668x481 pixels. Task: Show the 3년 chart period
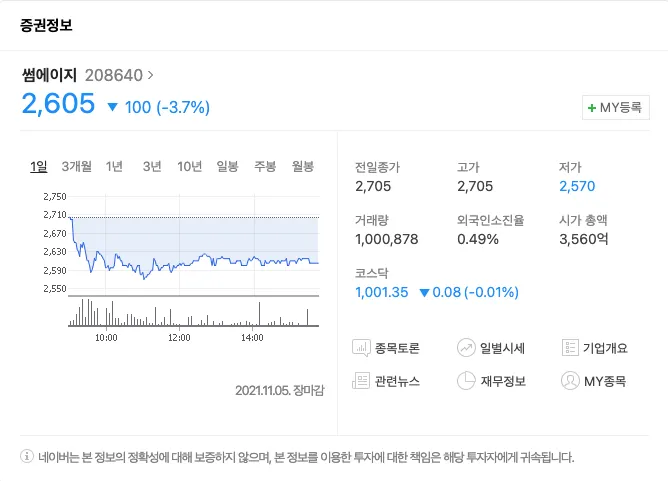click(x=152, y=166)
